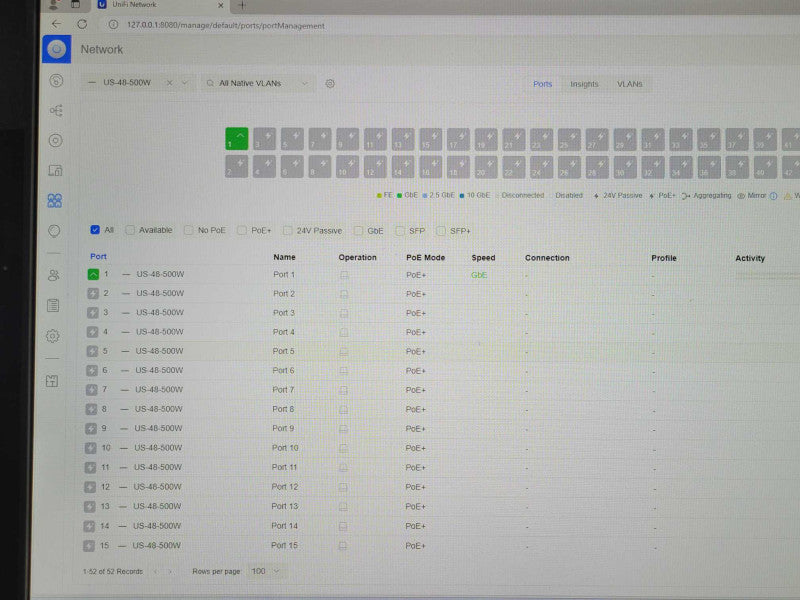Click the GbE speed value of Port 1
Screen dimensions: 800x600
tap(479, 275)
